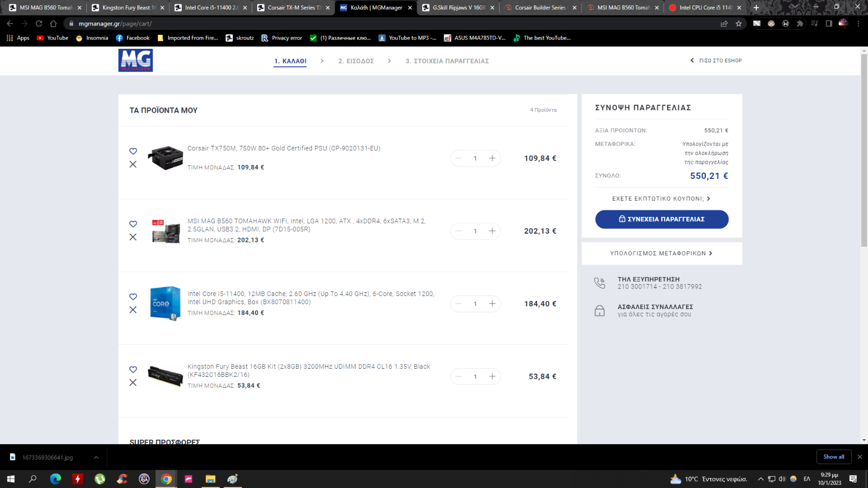
Task: Open Corsair TX750M product title link
Action: (x=284, y=148)
